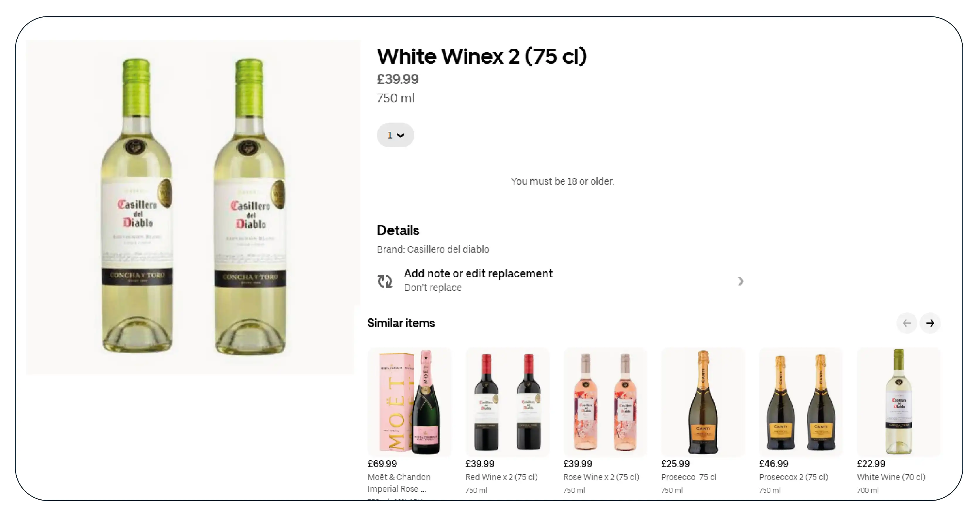Select the Rose Wine x 2 product image

click(605, 402)
